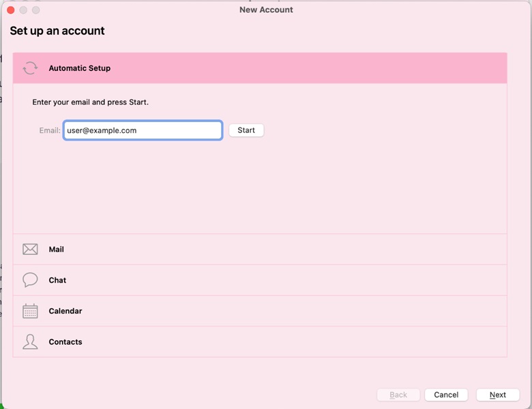
Task: Click the Mail envelope icon
Action: (x=30, y=249)
